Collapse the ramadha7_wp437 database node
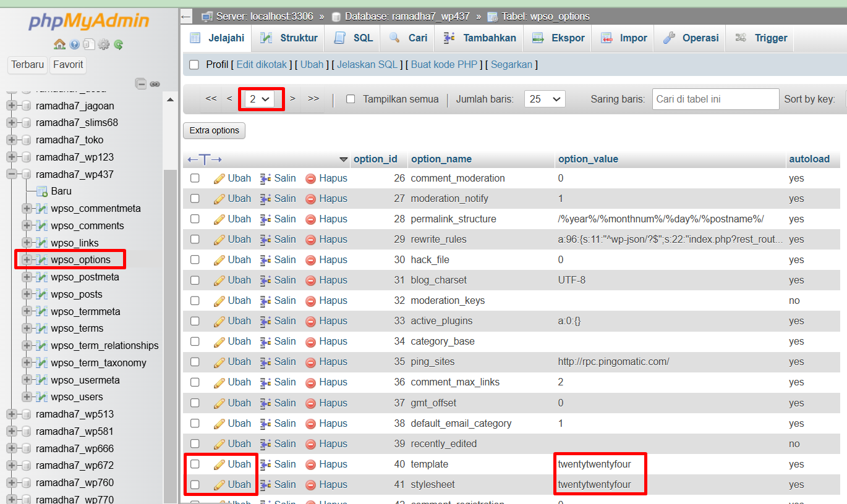 [11, 175]
